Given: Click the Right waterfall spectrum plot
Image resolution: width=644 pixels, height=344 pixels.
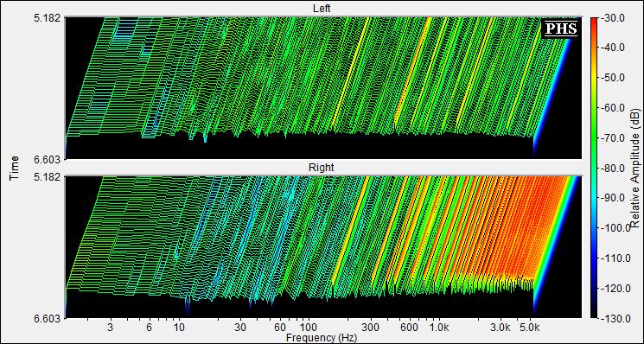Looking at the screenshot, I should click(x=323, y=247).
